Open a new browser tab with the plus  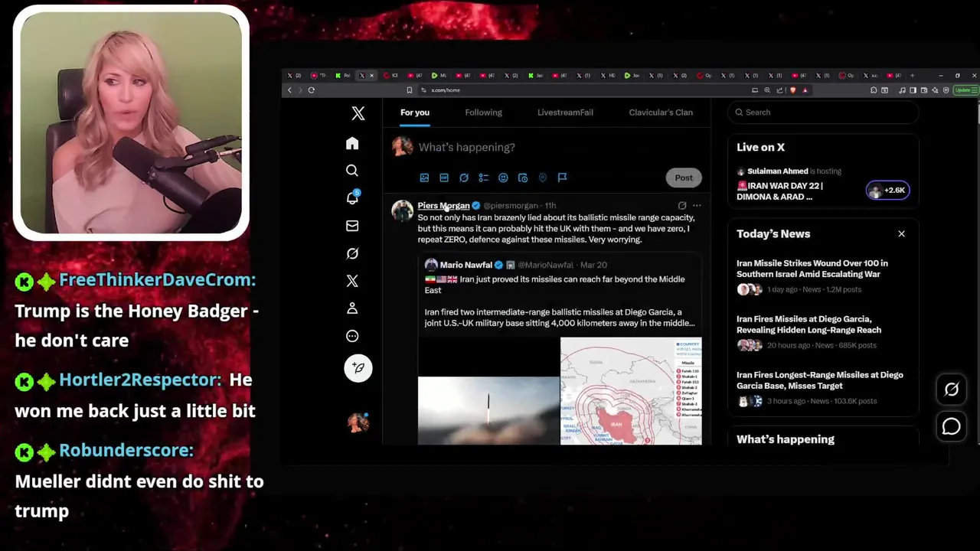coord(912,76)
